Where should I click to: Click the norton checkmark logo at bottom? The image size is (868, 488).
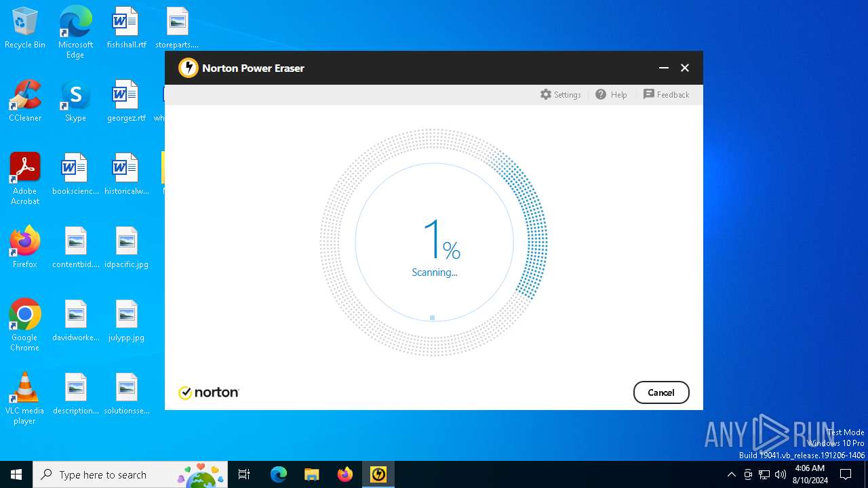click(x=209, y=392)
